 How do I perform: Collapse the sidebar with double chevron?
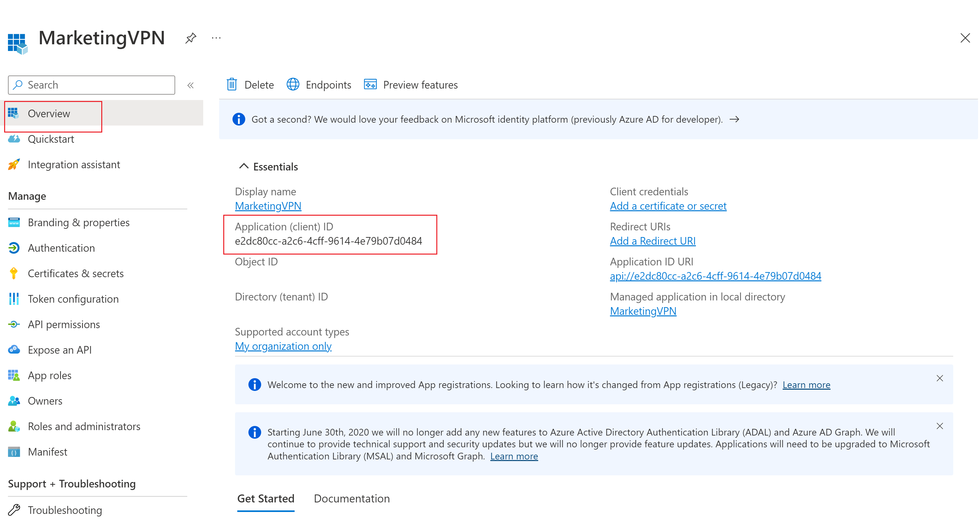point(190,85)
